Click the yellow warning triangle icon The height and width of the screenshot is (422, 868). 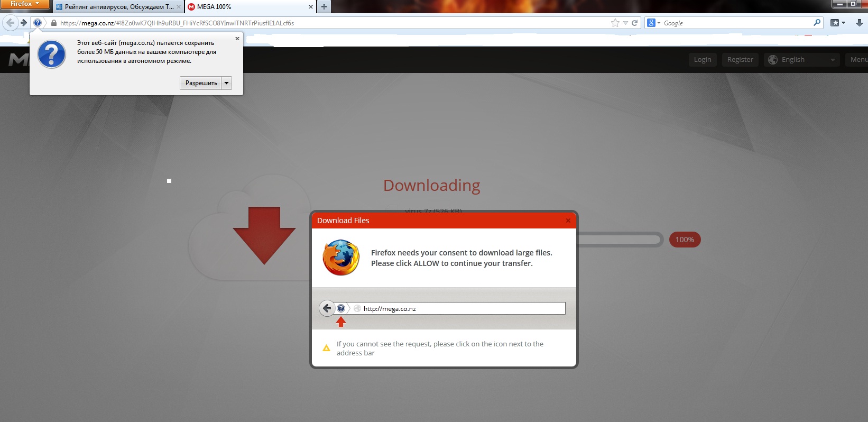[327, 348]
